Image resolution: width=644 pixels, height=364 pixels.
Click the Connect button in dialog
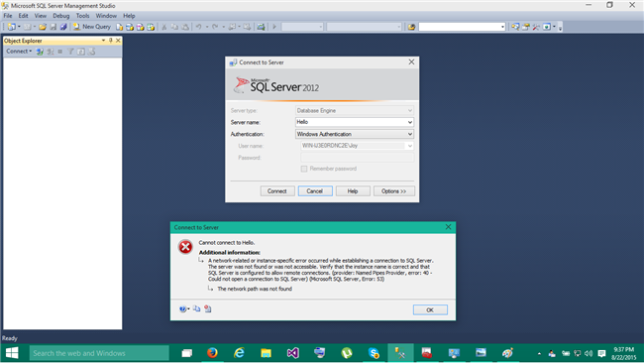(x=277, y=191)
